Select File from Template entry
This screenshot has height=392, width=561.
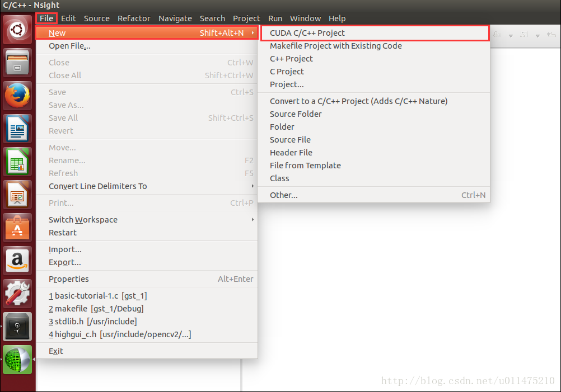pyautogui.click(x=374, y=166)
